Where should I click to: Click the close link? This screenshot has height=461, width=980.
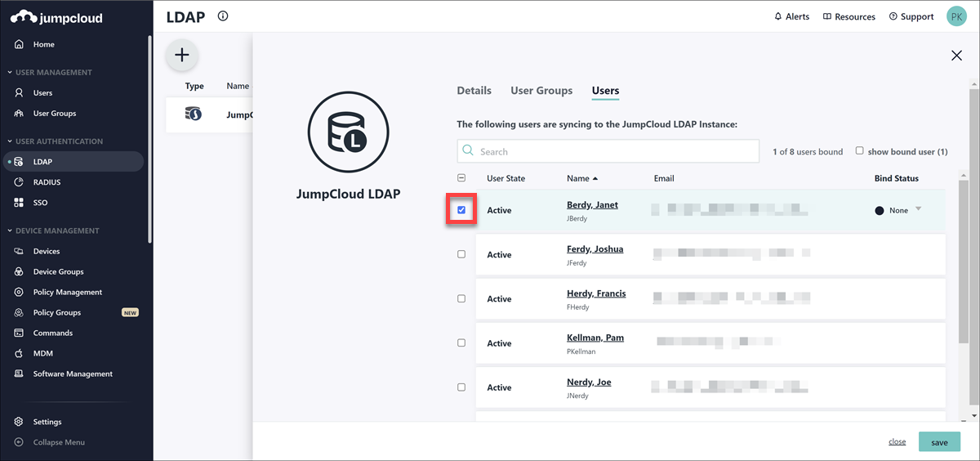click(x=898, y=442)
